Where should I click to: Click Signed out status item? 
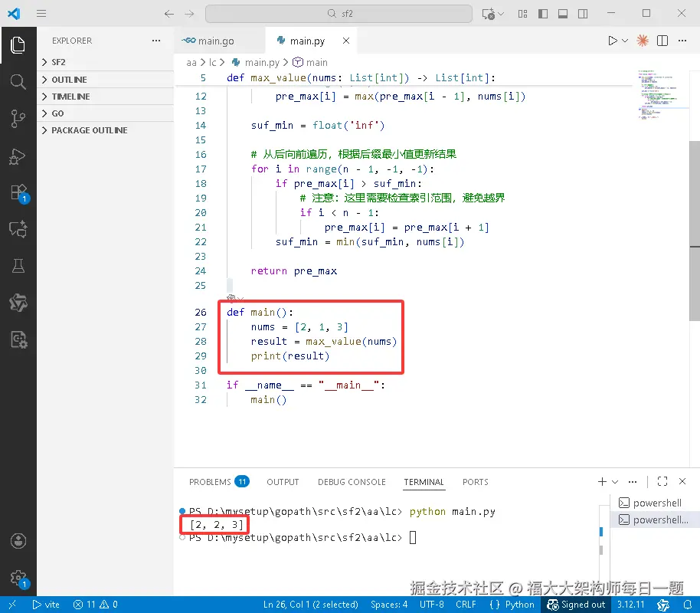click(x=576, y=605)
